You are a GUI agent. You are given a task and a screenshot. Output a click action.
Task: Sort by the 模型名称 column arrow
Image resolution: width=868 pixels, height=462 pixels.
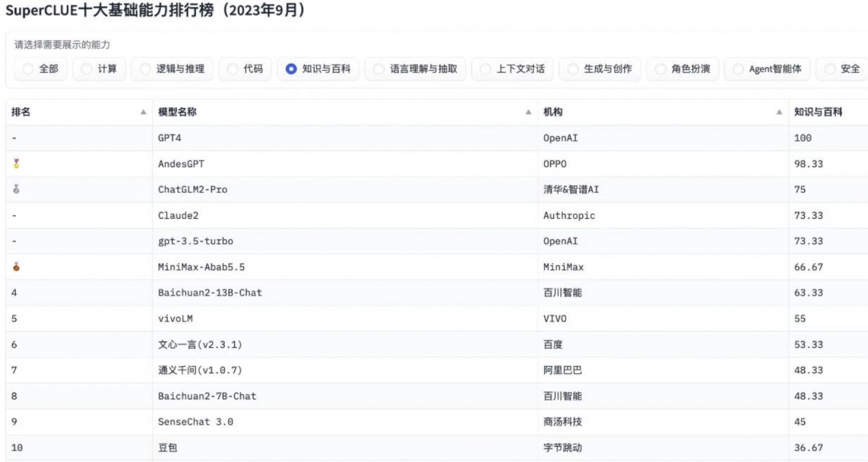coord(528,112)
